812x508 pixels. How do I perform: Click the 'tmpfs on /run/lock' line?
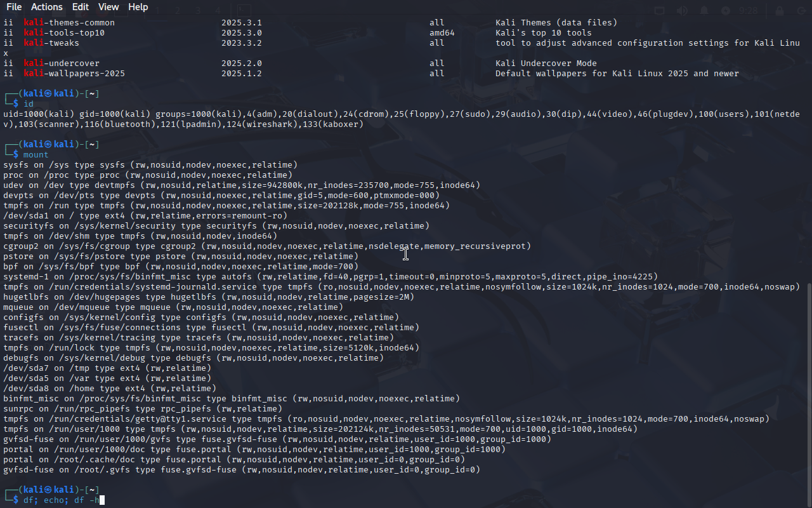click(x=211, y=348)
